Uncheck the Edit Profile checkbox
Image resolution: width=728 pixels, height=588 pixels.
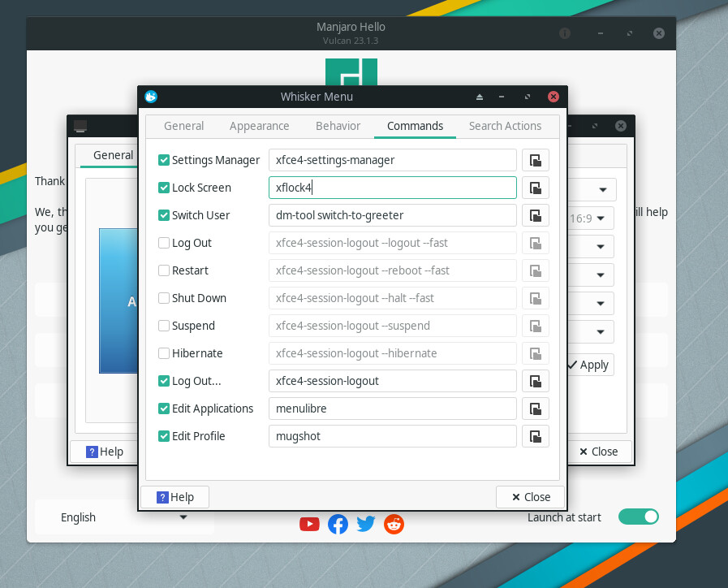click(163, 437)
